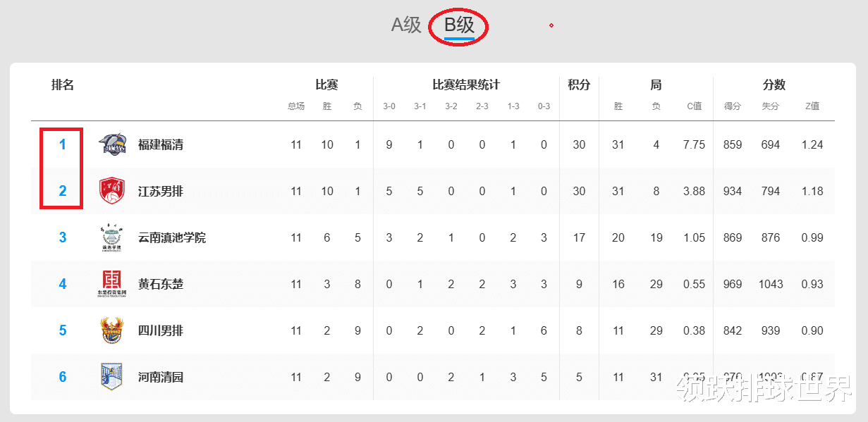Click the 云南滇池学院 team logo
This screenshot has width=868, height=422.
[112, 237]
